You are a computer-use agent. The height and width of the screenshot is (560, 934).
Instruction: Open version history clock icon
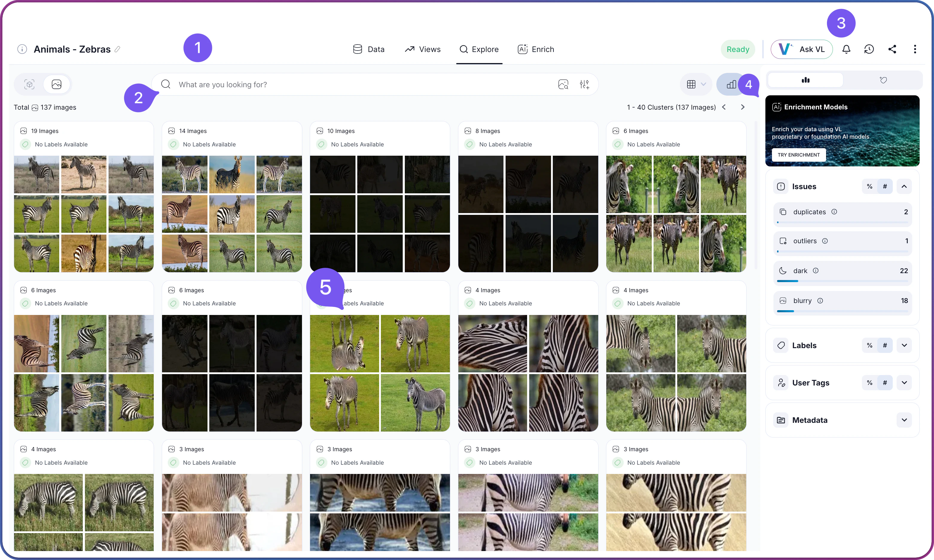coord(869,49)
